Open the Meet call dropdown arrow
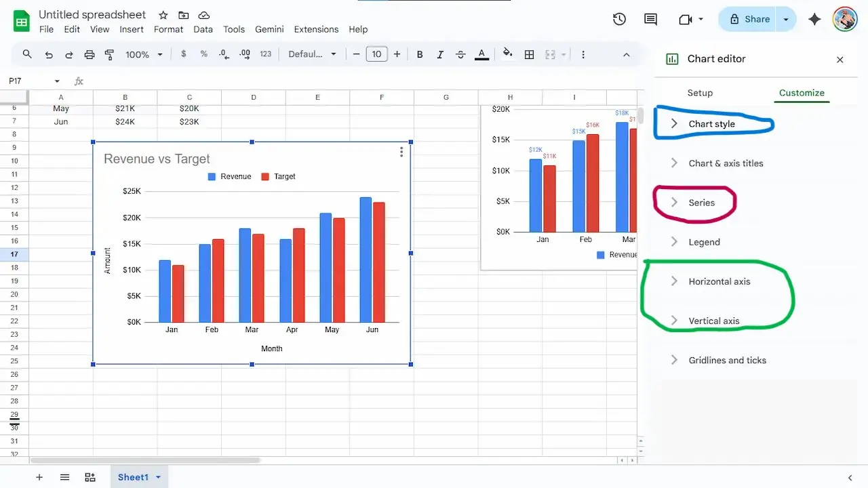 point(701,20)
